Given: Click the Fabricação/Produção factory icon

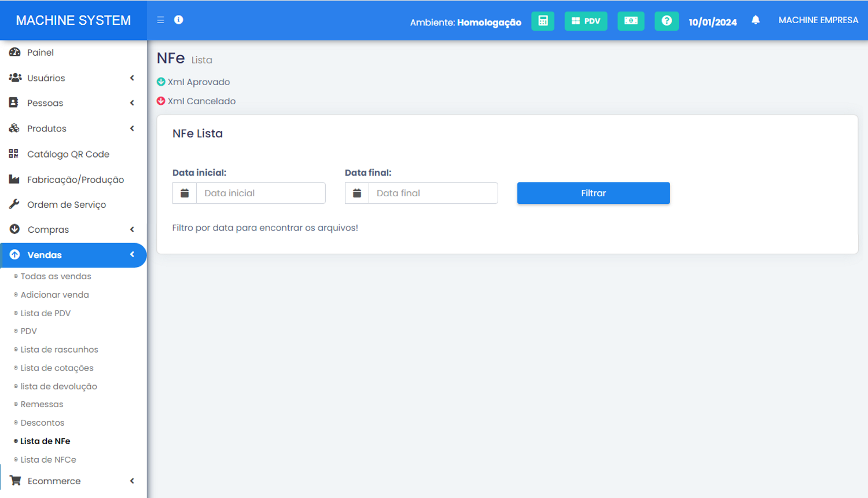Looking at the screenshot, I should [x=14, y=179].
